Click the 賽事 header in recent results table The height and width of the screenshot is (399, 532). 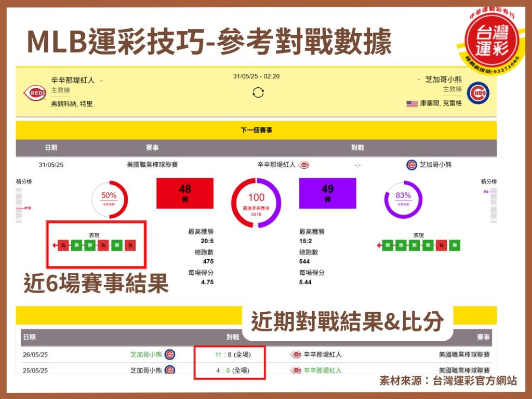[484, 337]
